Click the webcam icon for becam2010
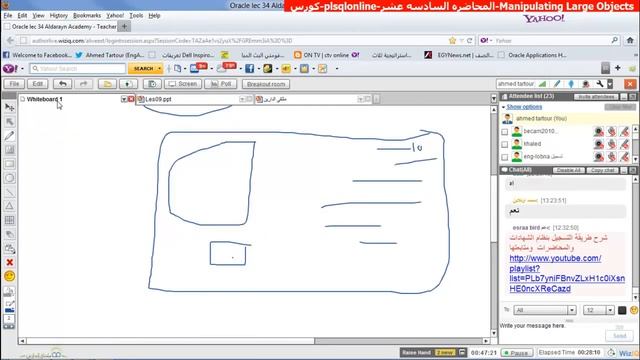 (598, 131)
